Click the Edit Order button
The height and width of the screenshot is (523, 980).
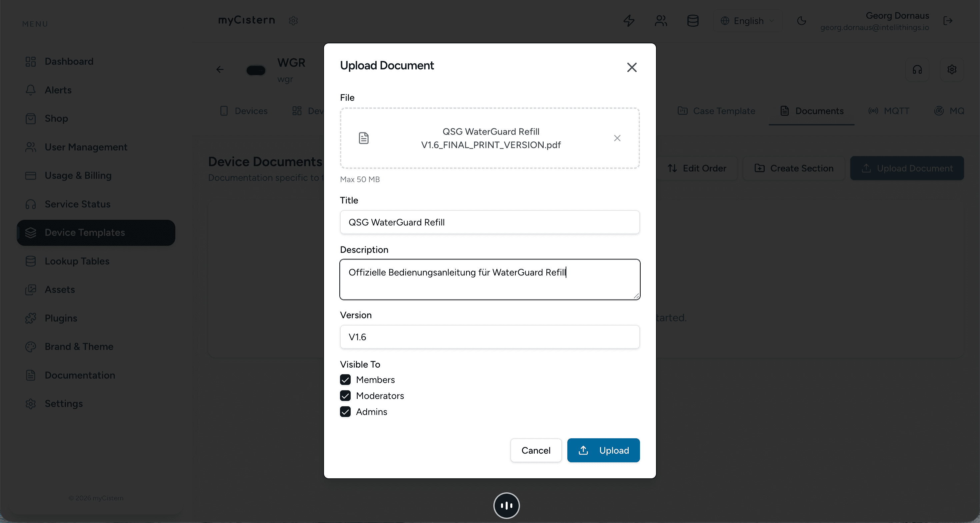[x=697, y=168]
